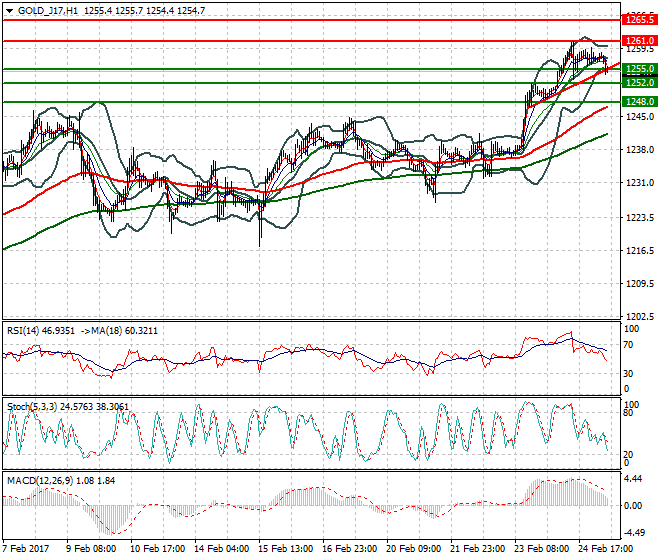Select the 23 Feb 08:00 time label
Viewport: 660px width, 560px height.
point(541,549)
